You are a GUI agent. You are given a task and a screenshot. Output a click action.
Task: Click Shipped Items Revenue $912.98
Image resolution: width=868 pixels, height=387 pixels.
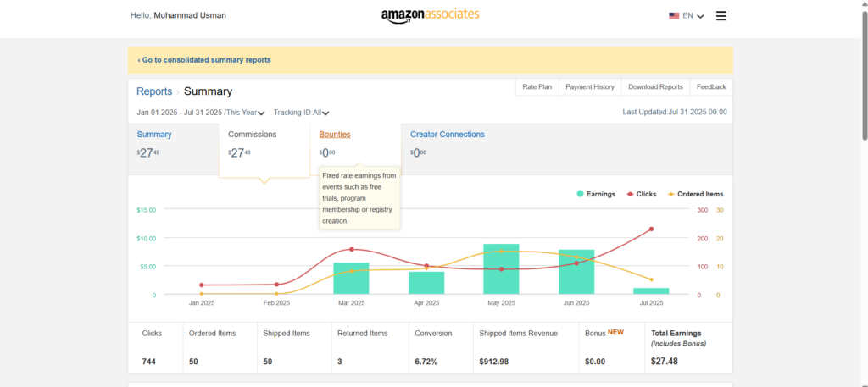(494, 362)
